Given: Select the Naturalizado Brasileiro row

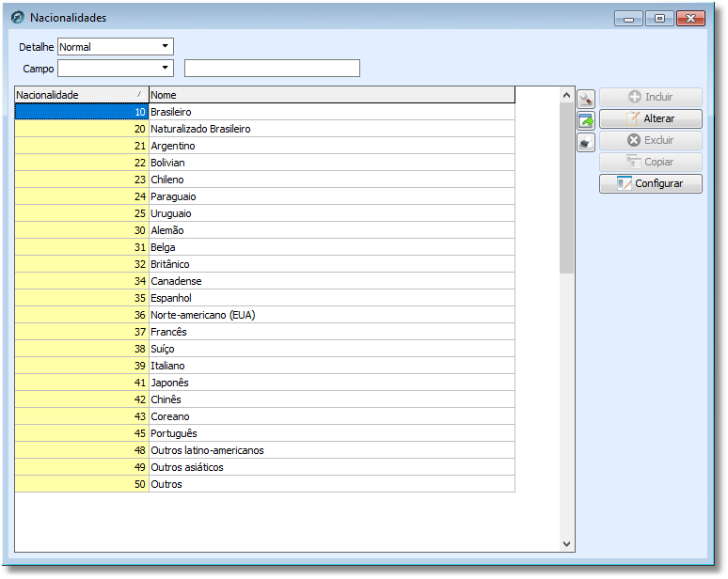Looking at the screenshot, I should 264,129.
